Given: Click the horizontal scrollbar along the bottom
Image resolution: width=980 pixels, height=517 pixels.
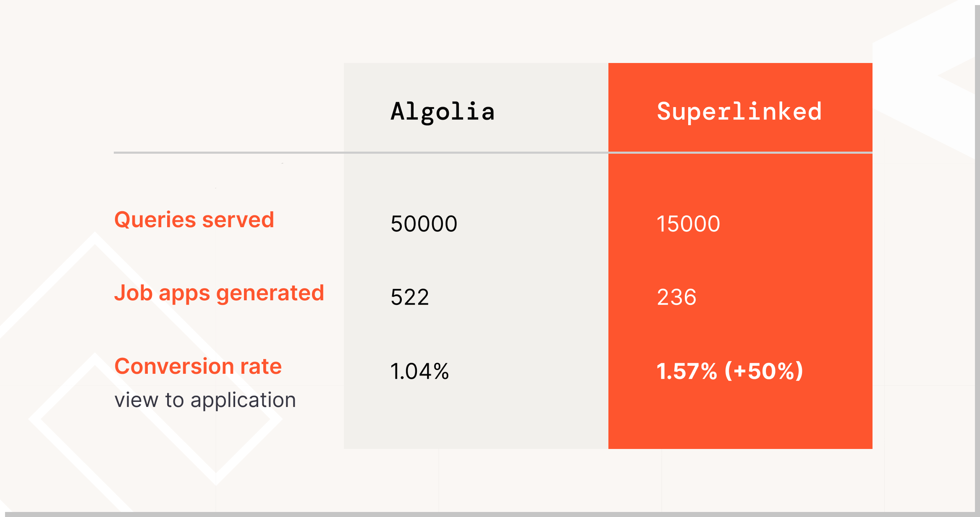Looking at the screenshot, I should 487,514.
